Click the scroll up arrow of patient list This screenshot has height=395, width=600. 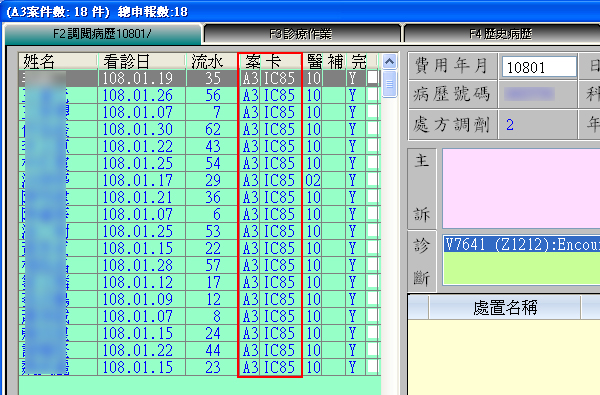(x=389, y=61)
